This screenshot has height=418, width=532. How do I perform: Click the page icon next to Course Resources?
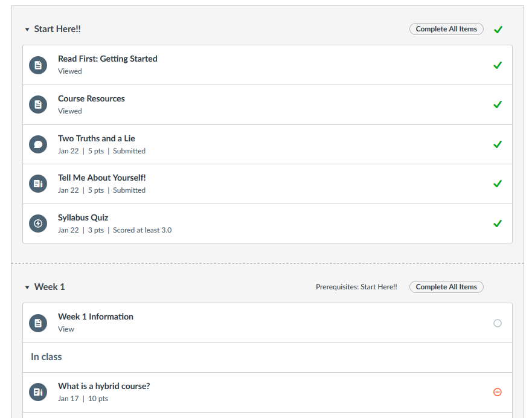click(x=38, y=104)
